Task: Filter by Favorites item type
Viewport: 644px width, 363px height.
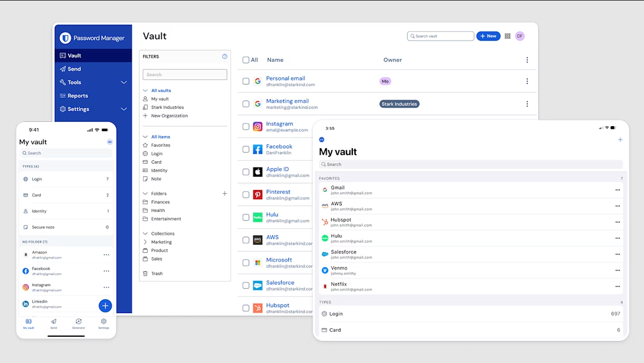Action: click(161, 146)
